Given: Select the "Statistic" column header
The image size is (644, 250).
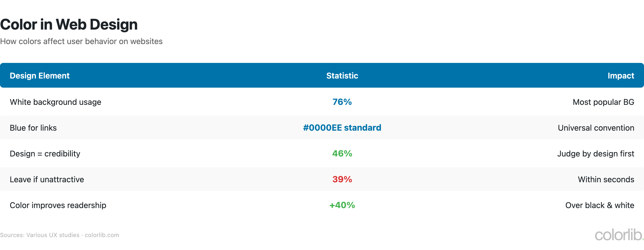Looking at the screenshot, I should click(342, 76).
